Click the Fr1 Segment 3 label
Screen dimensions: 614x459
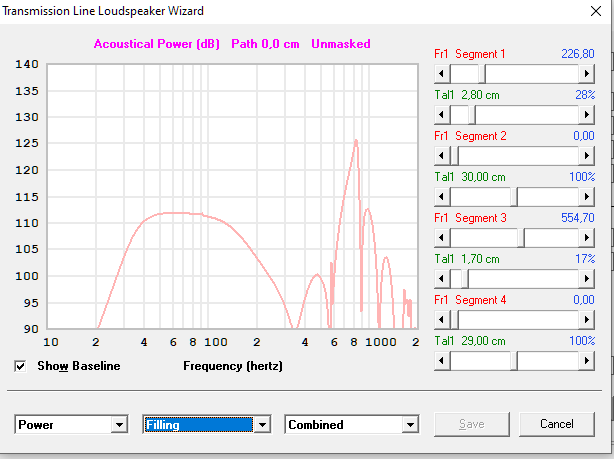pyautogui.click(x=470, y=218)
